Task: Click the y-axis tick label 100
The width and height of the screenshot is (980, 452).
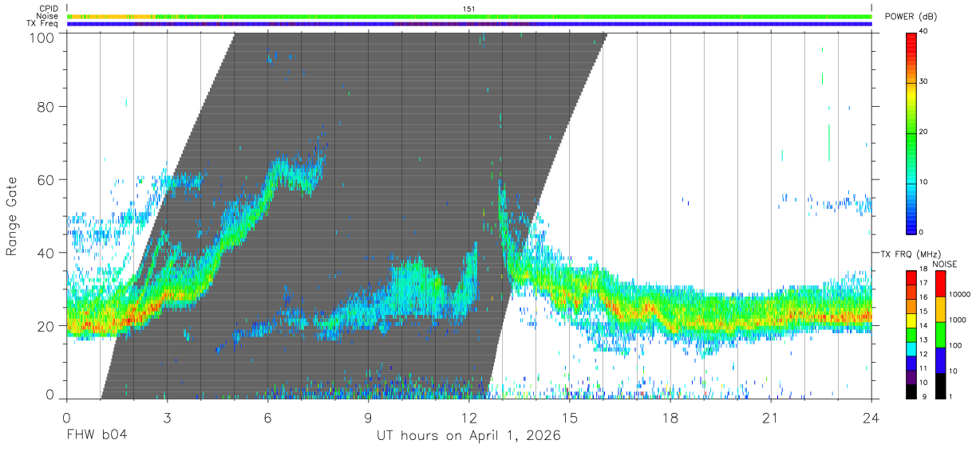Action: point(44,37)
